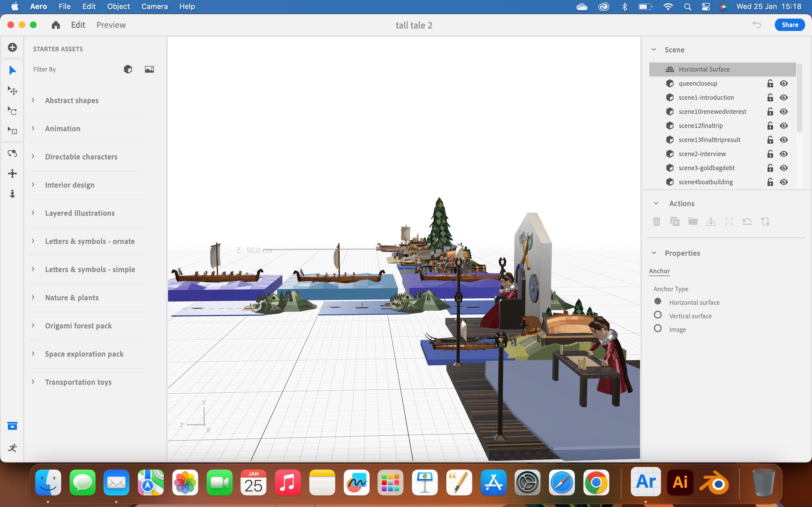Image resolution: width=812 pixels, height=507 pixels.
Task: Hide the scene1-introduction layer
Action: pyautogui.click(x=784, y=97)
